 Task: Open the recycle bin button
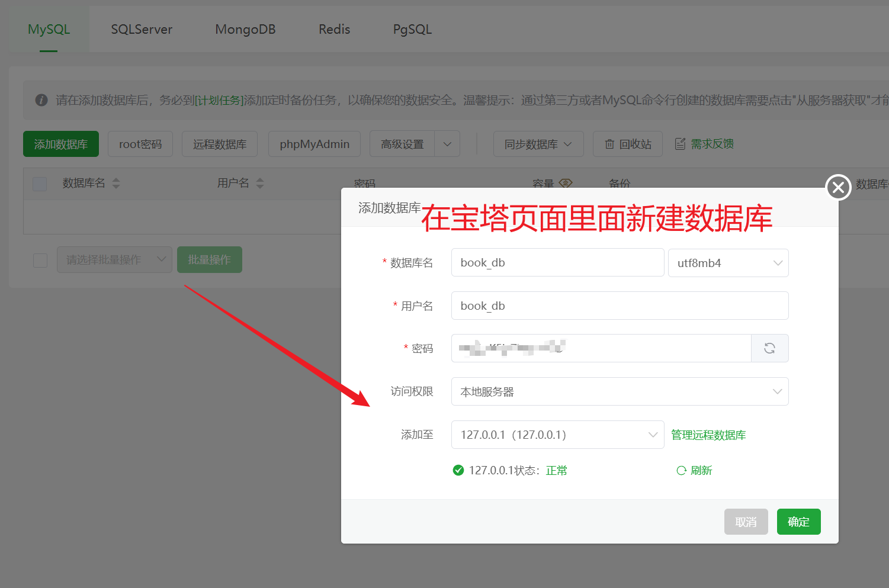pyautogui.click(x=628, y=144)
